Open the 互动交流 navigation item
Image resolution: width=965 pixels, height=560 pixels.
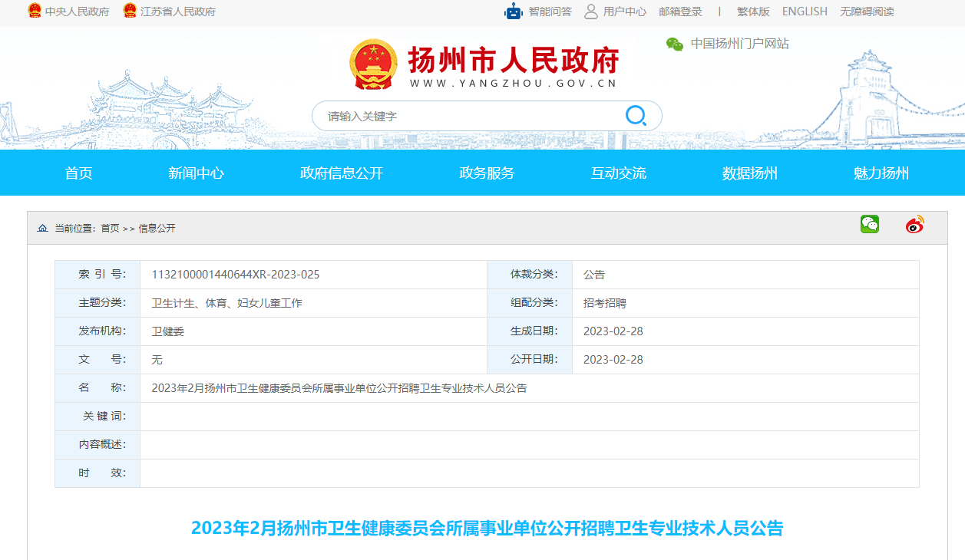click(618, 173)
